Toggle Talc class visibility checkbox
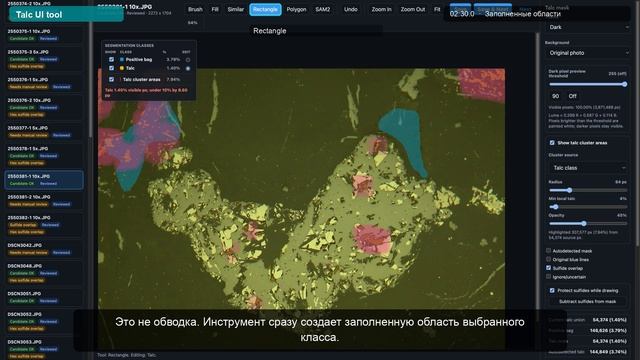This screenshot has height=360, width=640. (111, 68)
